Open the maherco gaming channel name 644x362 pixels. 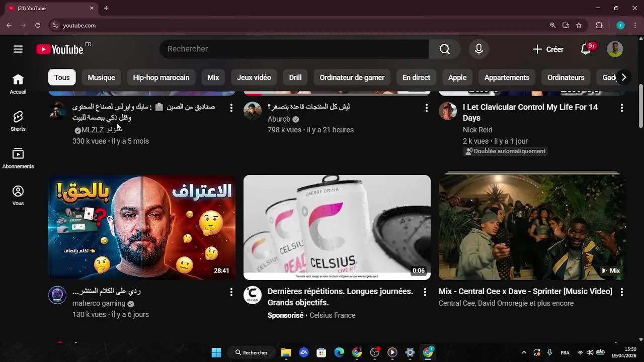point(99,303)
